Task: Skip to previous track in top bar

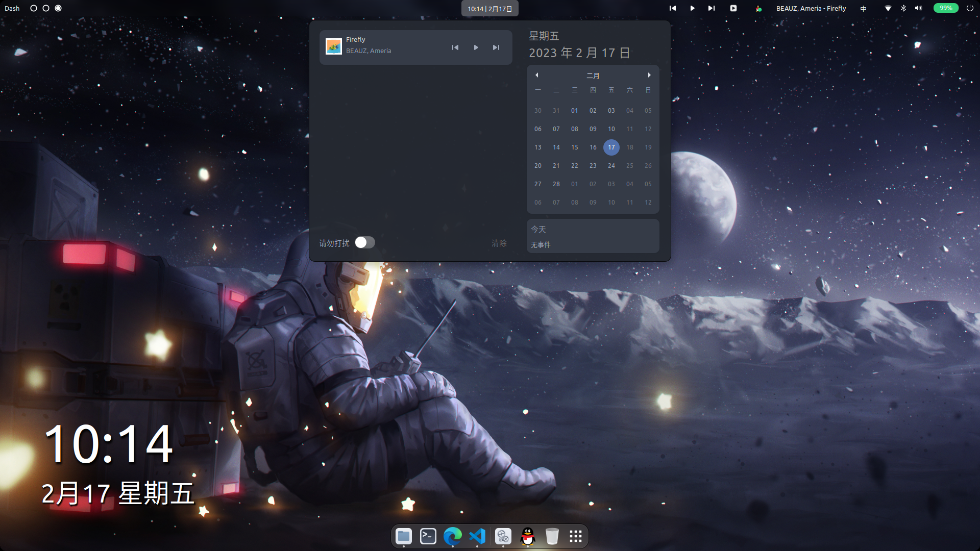Action: [x=673, y=8]
